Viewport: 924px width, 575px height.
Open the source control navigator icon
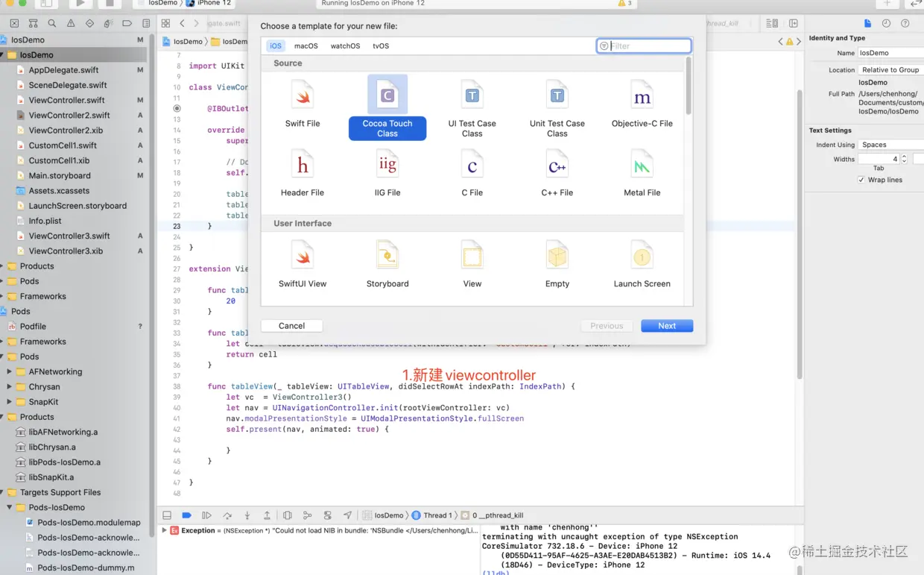(x=14, y=23)
